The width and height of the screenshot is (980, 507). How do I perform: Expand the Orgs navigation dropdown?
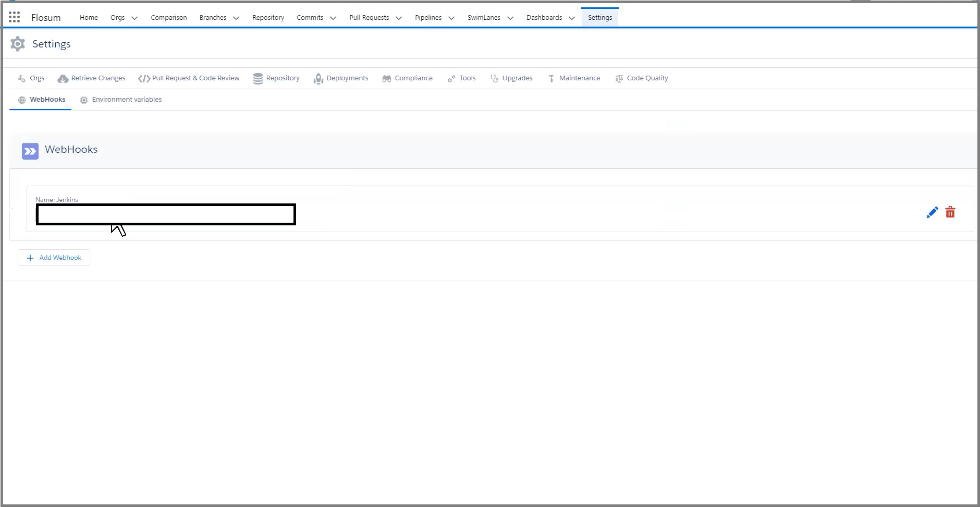pos(134,18)
